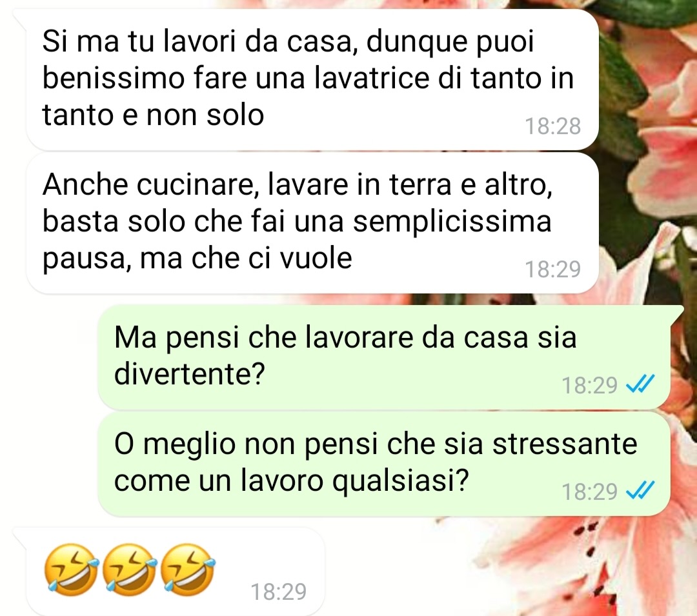Click the 18:29 timestamp next to 'qualsiasi?'
697x616 pixels.
[x=589, y=492]
